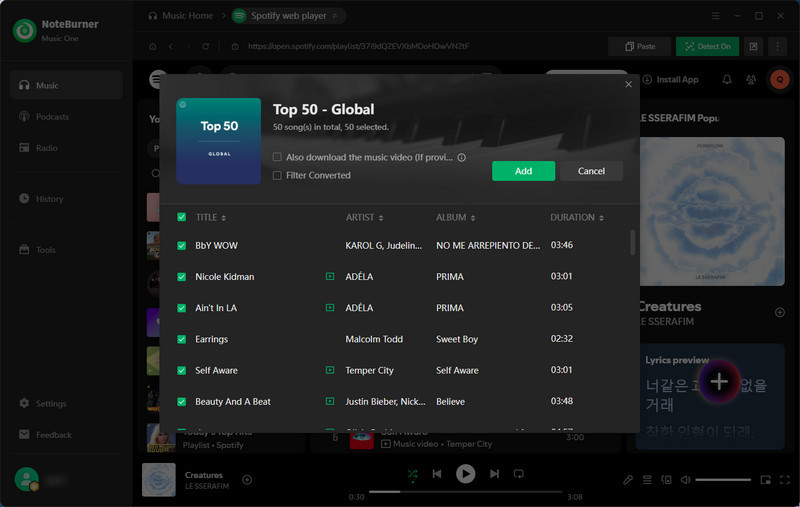Select the Spotify web player tab
This screenshot has width=800, height=507.
(289, 16)
